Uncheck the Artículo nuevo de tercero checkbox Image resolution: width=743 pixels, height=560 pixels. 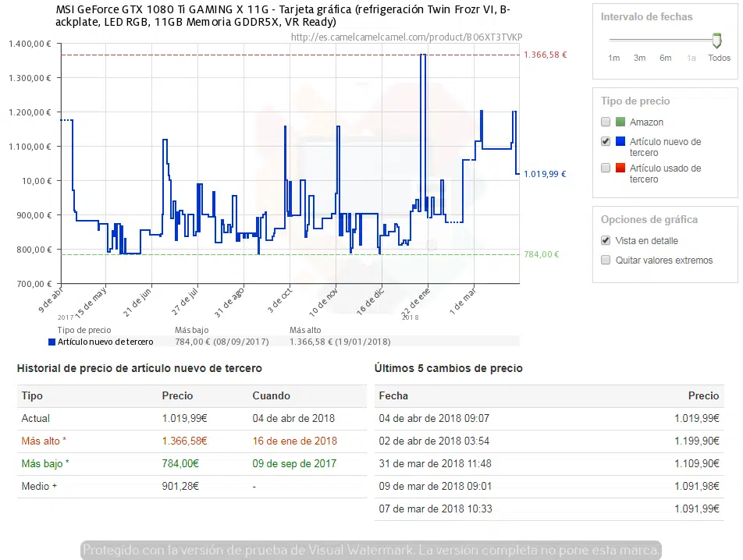606,141
